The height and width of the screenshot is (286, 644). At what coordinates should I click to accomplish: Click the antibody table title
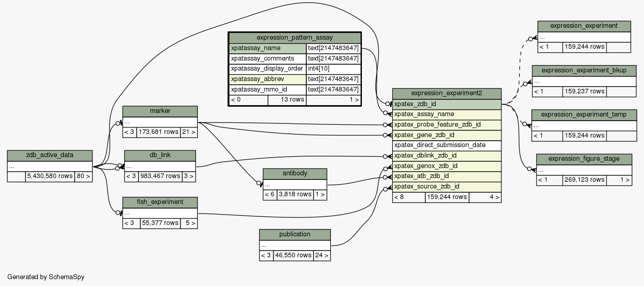(x=295, y=174)
